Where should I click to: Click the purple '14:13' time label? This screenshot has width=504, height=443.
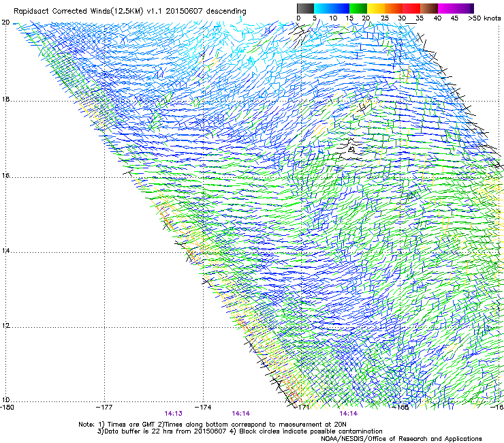pos(173,414)
